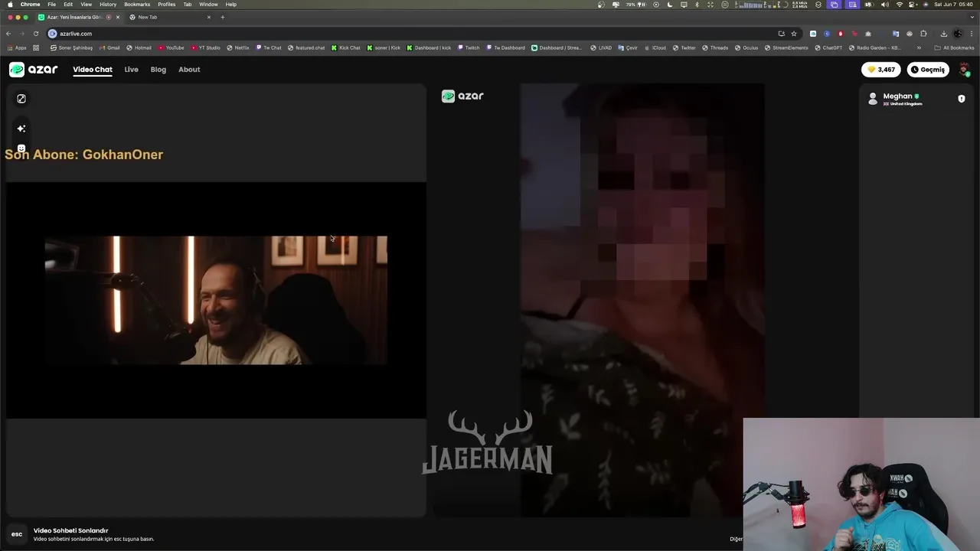Click the Video Sohbeti Sonlandır label
The image size is (980, 551).
click(x=70, y=530)
